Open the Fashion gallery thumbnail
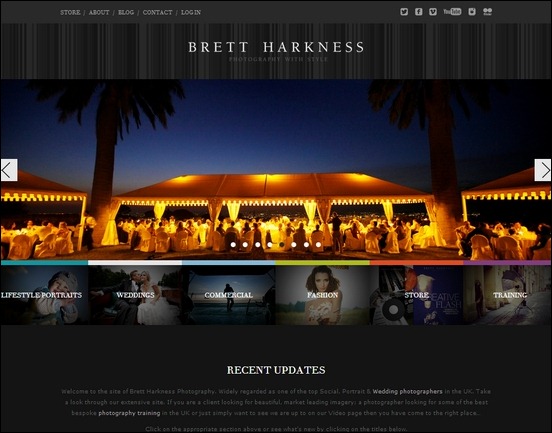Image resolution: width=552 pixels, height=433 pixels. click(322, 295)
